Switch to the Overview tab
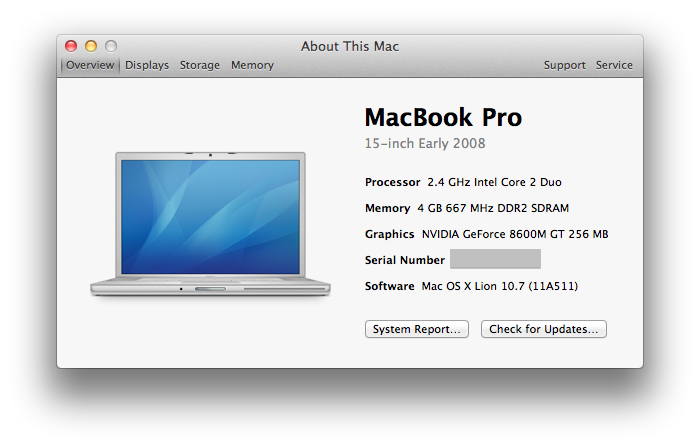This screenshot has height=447, width=700. click(90, 65)
